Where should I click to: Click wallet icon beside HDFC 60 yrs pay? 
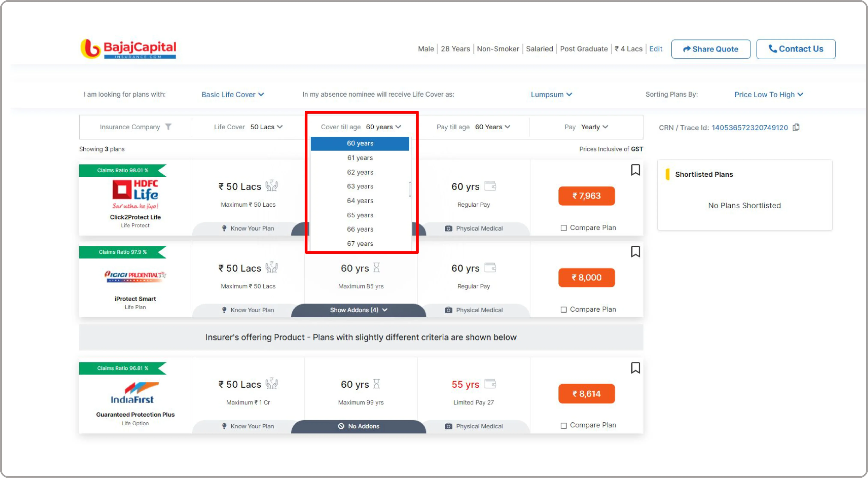point(490,186)
